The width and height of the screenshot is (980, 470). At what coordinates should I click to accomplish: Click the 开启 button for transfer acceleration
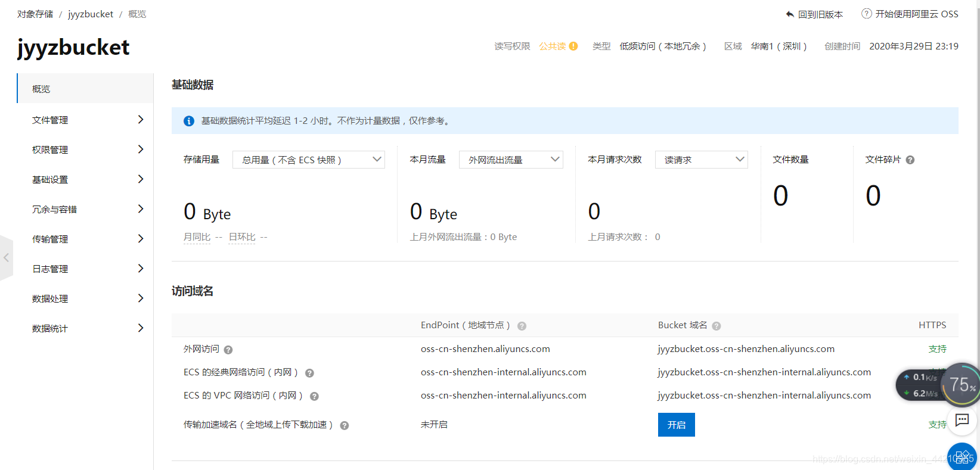point(676,425)
